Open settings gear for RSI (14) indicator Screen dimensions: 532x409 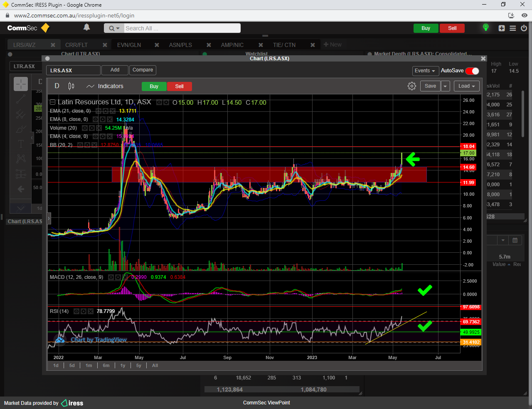click(84, 311)
